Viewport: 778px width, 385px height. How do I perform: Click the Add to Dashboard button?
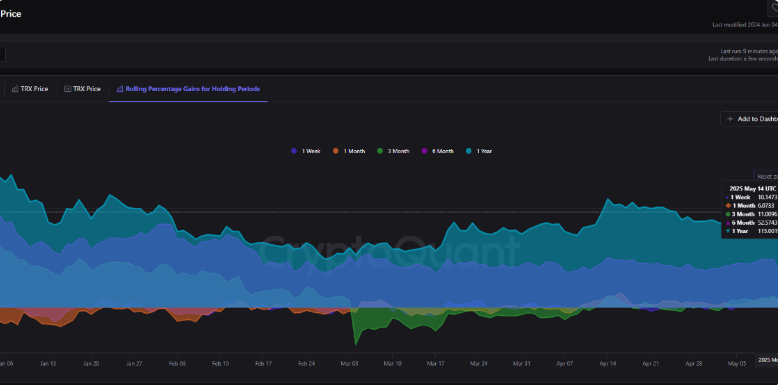pyautogui.click(x=749, y=119)
